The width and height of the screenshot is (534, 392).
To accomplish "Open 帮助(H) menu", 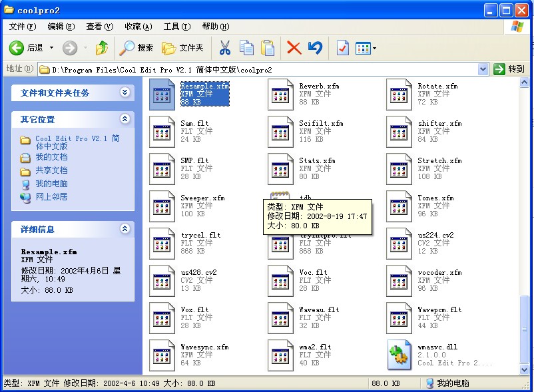I will coord(216,27).
